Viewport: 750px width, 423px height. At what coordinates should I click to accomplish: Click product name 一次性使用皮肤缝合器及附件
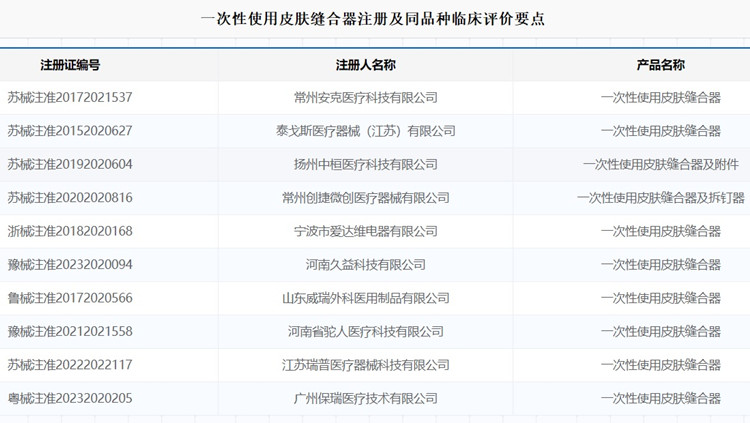661,165
